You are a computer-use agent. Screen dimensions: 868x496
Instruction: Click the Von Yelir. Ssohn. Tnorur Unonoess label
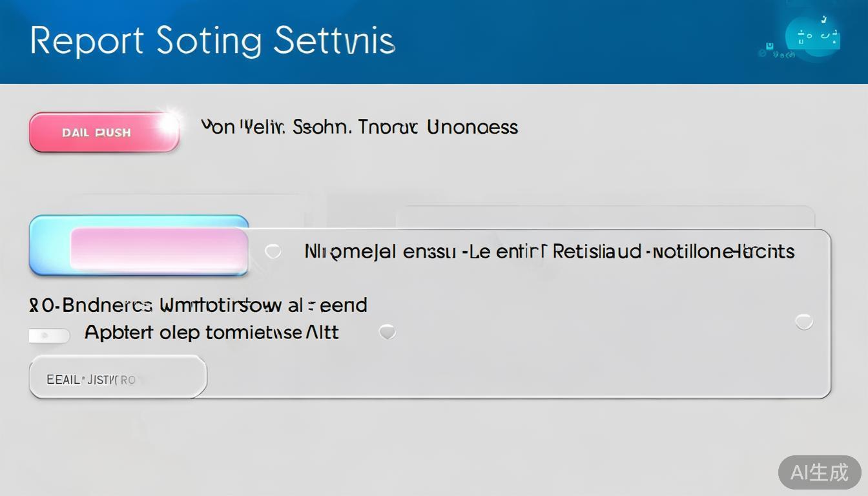point(359,127)
